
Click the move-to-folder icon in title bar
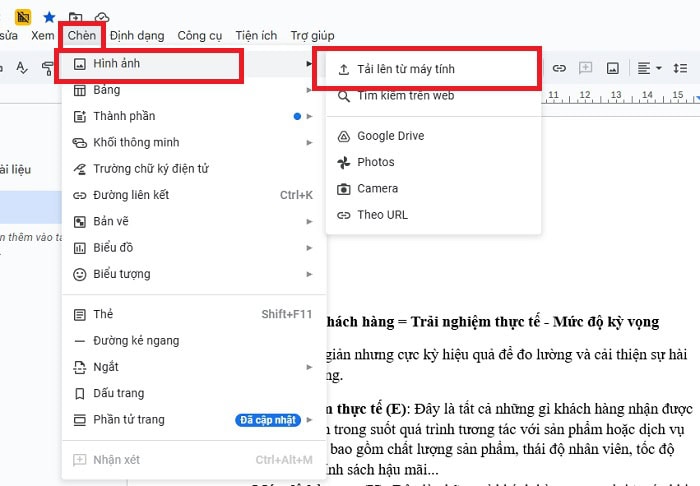(75, 17)
